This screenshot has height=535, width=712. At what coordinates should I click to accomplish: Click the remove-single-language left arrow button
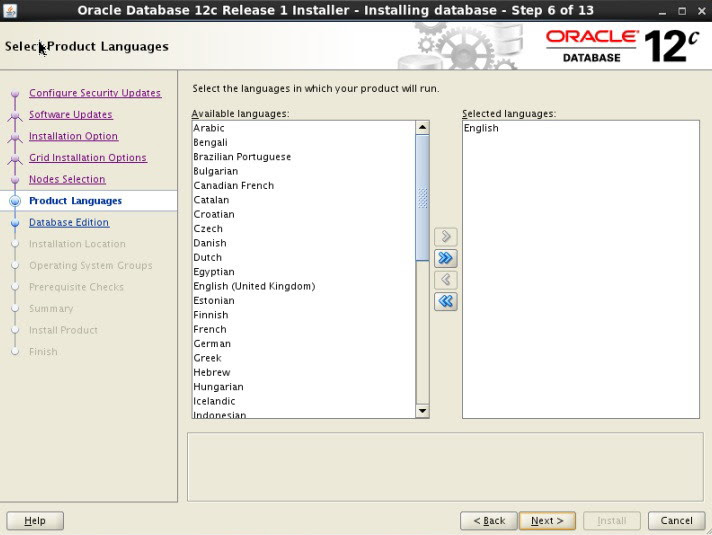445,280
